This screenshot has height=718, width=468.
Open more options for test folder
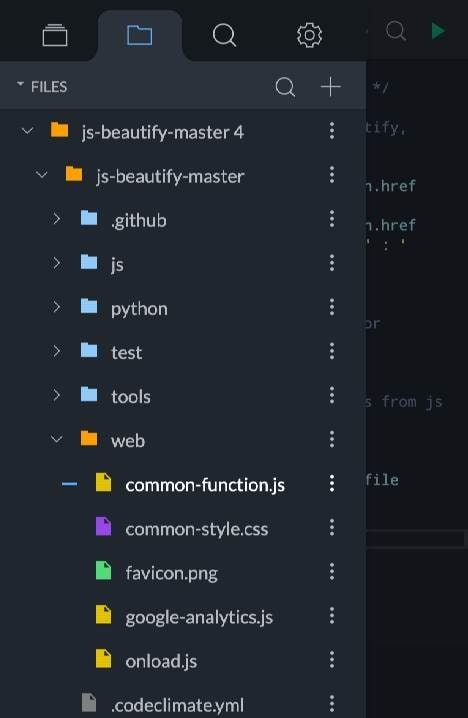click(332, 351)
